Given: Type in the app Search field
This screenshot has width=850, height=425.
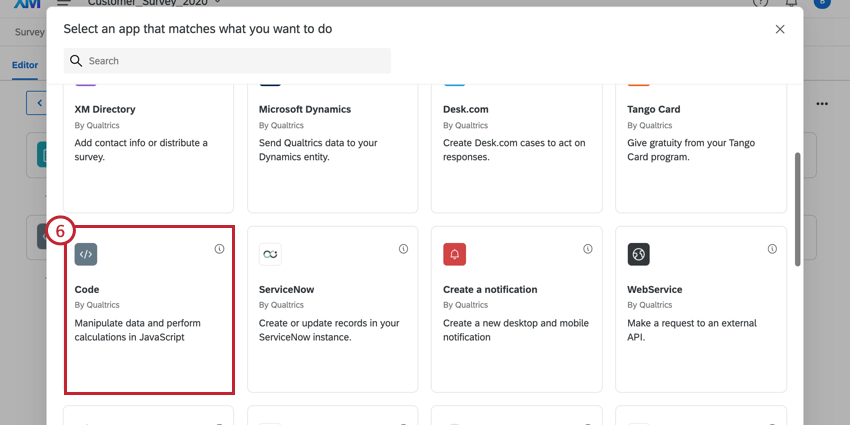Looking at the screenshot, I should click(235, 61).
